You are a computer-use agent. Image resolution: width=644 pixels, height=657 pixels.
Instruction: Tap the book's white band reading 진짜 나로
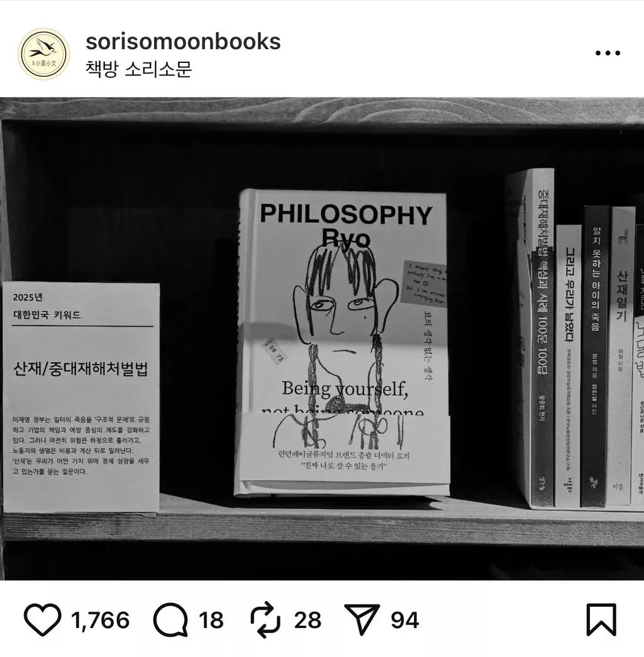point(343,447)
